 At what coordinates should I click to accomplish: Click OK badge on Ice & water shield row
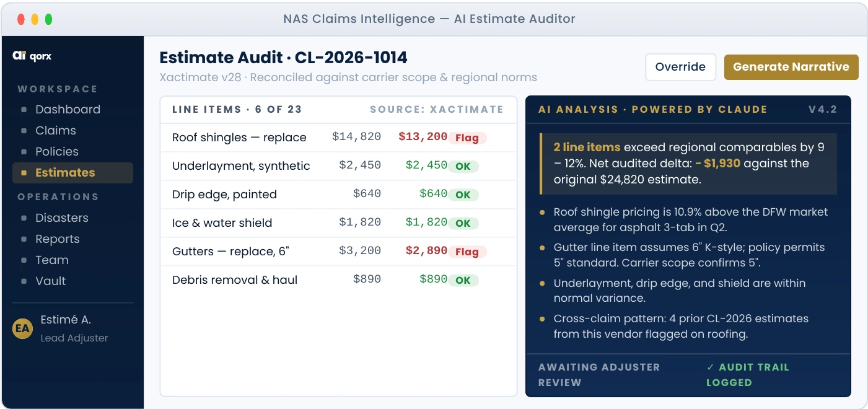pos(463,223)
